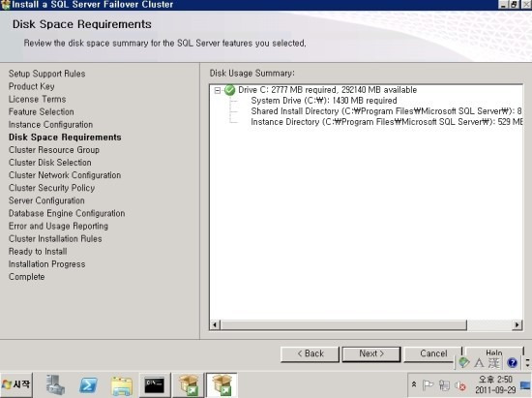532x398 pixels.
Task: Open Server Manager from taskbar
Action: tap(55, 385)
